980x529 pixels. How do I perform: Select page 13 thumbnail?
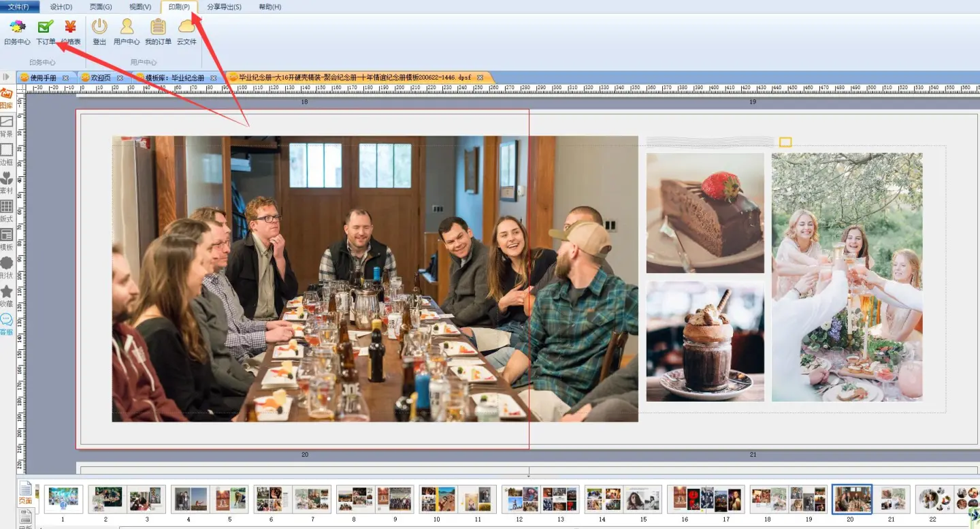(560, 499)
